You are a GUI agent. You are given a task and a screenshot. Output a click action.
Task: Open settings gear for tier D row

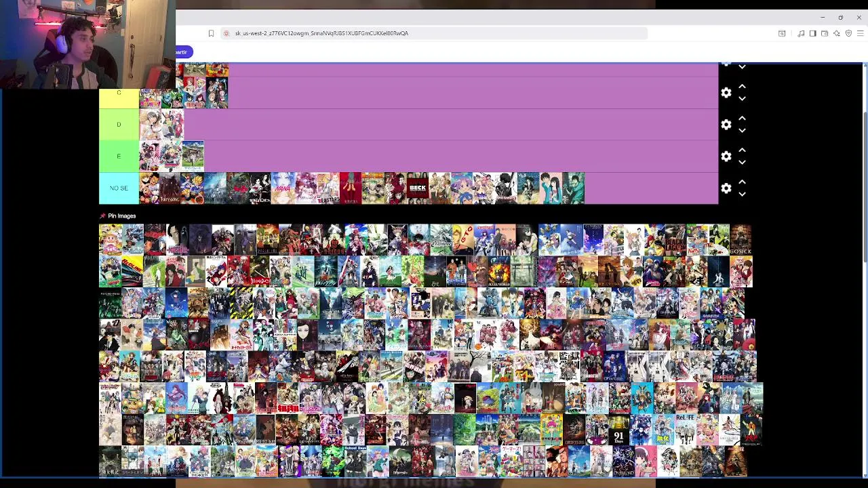(726, 125)
